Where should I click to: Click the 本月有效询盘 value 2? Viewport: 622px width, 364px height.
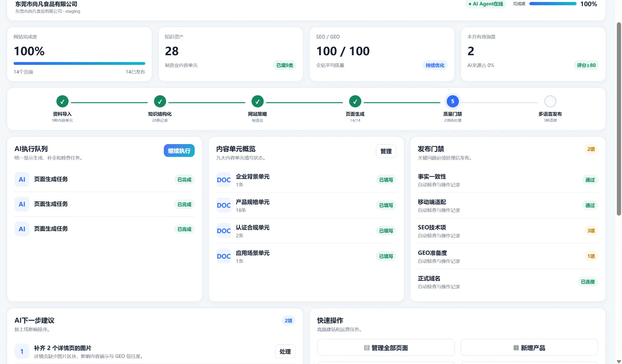(471, 51)
